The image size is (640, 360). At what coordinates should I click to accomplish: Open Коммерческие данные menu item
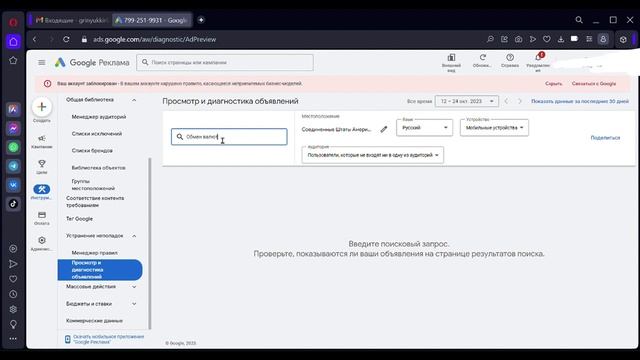(94, 321)
